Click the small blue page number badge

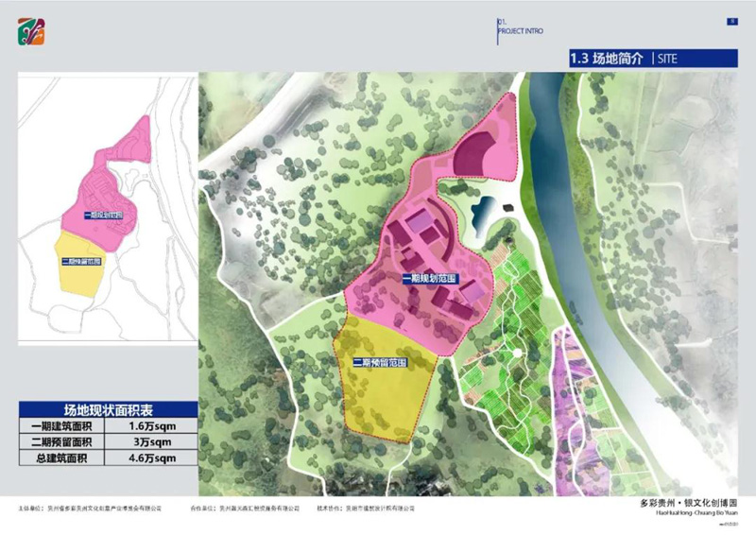pos(731,21)
